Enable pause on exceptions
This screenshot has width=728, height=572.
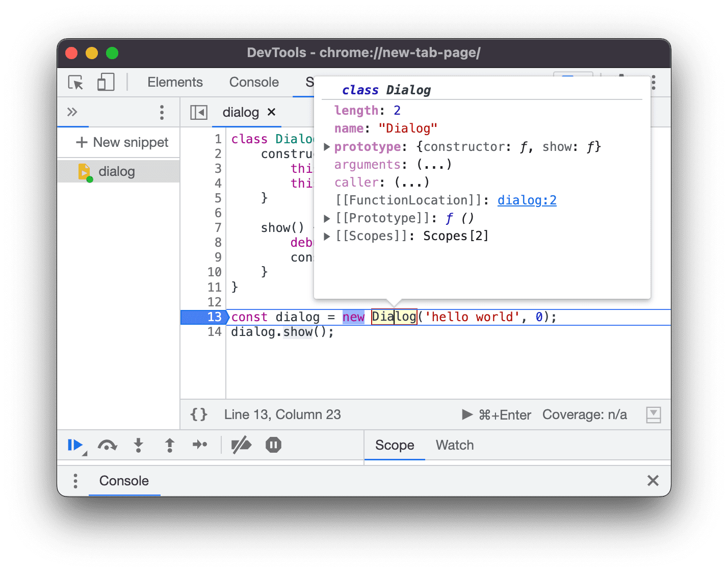[273, 445]
